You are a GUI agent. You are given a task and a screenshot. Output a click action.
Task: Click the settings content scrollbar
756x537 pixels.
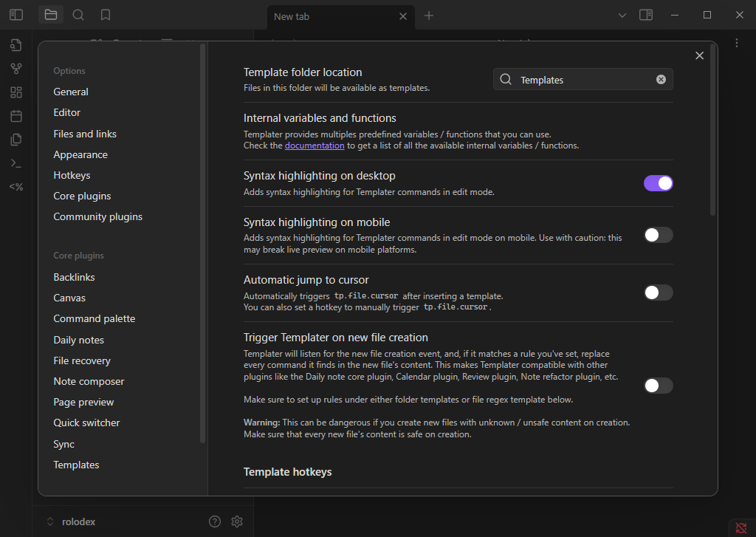click(712, 130)
